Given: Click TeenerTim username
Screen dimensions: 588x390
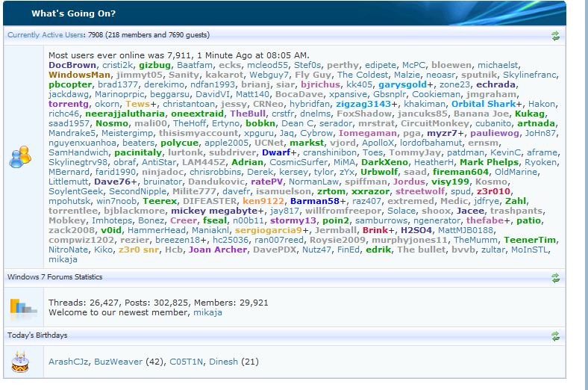Looking at the screenshot, I should click(x=530, y=240).
